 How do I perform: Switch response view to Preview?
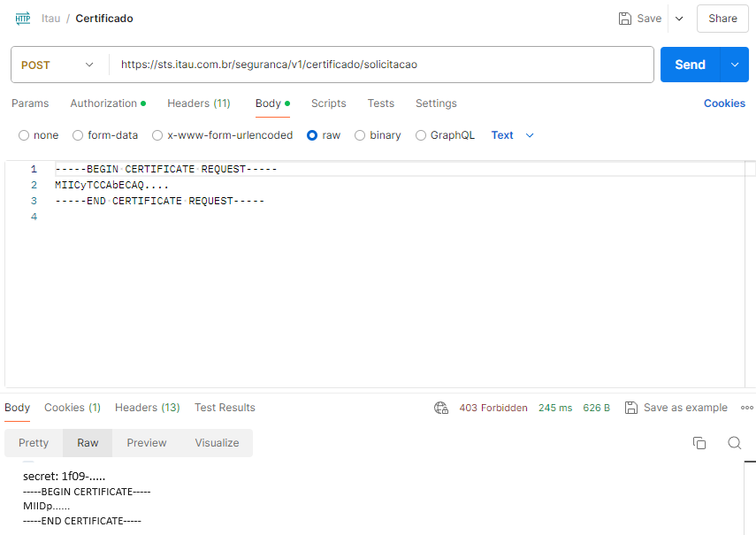coord(146,443)
